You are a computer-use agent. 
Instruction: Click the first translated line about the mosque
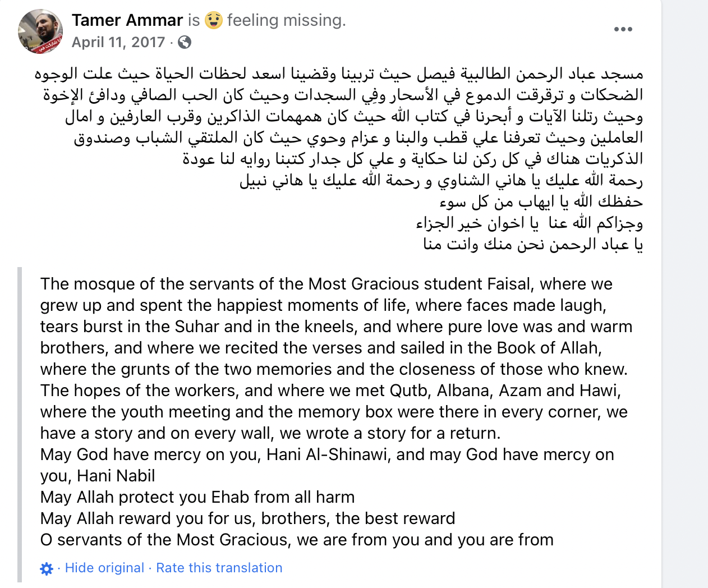click(x=327, y=284)
